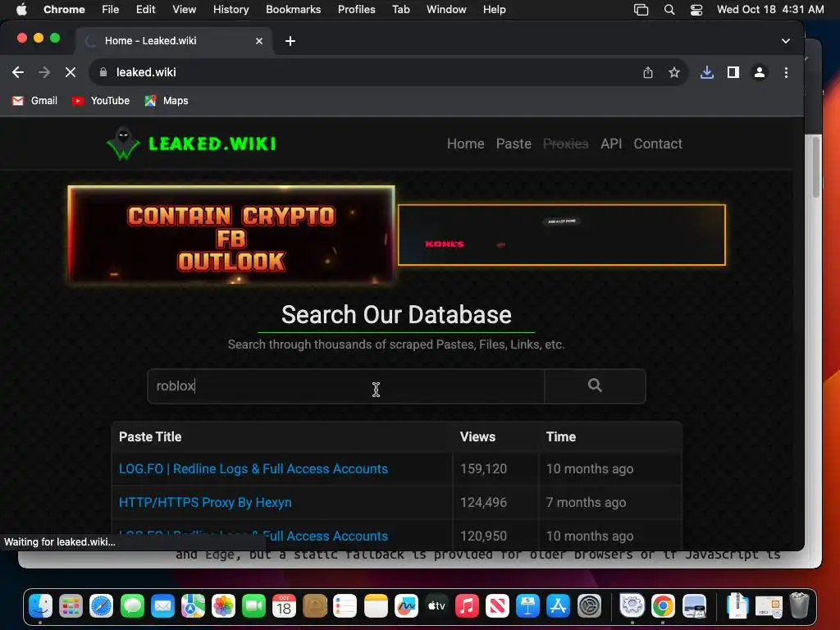The image size is (840, 630).
Task: Open App Store from the dock
Action: [558, 606]
